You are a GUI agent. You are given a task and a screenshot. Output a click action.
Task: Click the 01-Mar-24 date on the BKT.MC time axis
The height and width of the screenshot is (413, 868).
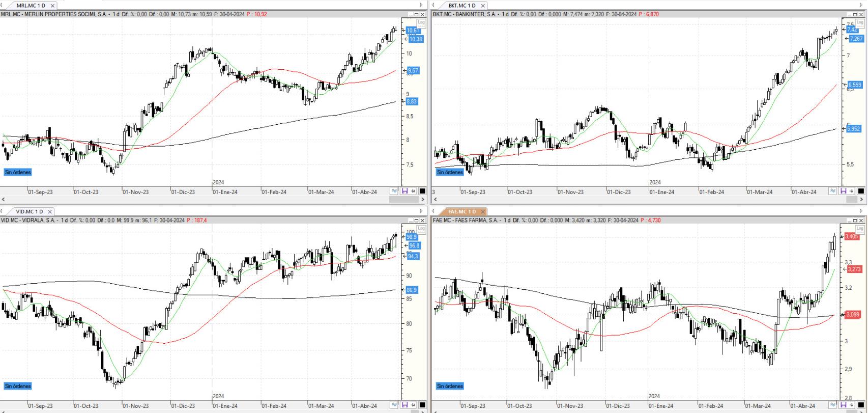[x=760, y=192]
